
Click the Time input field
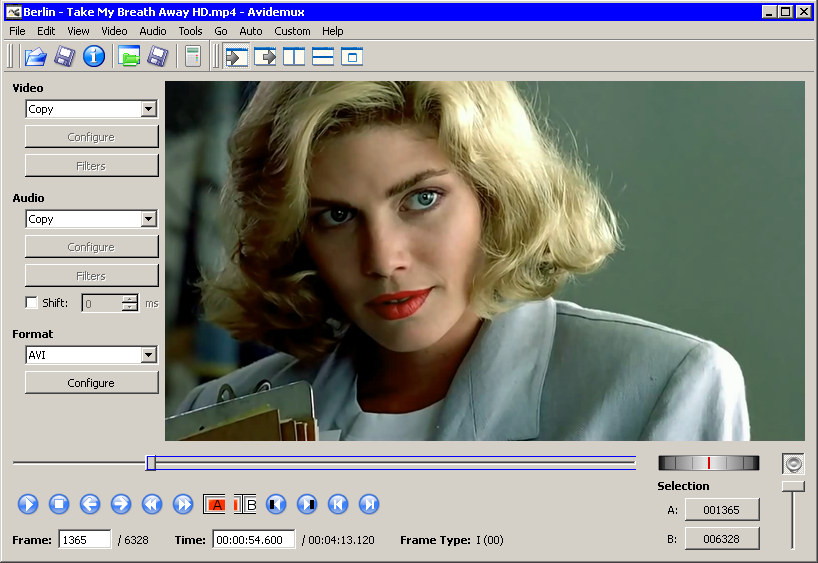[254, 540]
